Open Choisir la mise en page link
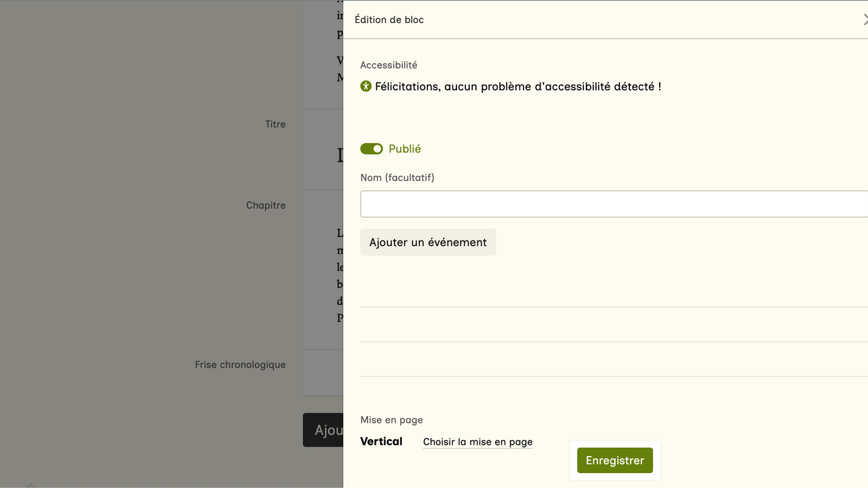868x488 pixels. pos(477,442)
